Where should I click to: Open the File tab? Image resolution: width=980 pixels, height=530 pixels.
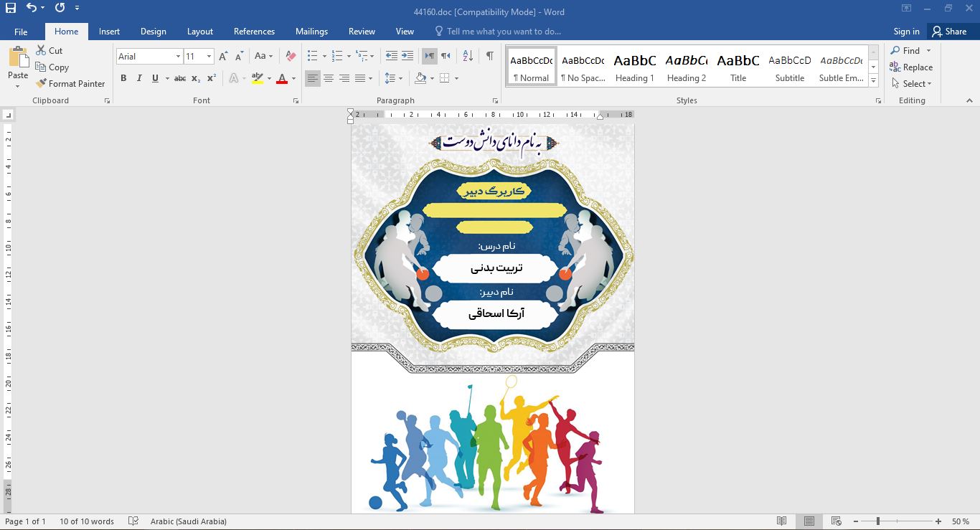click(21, 32)
